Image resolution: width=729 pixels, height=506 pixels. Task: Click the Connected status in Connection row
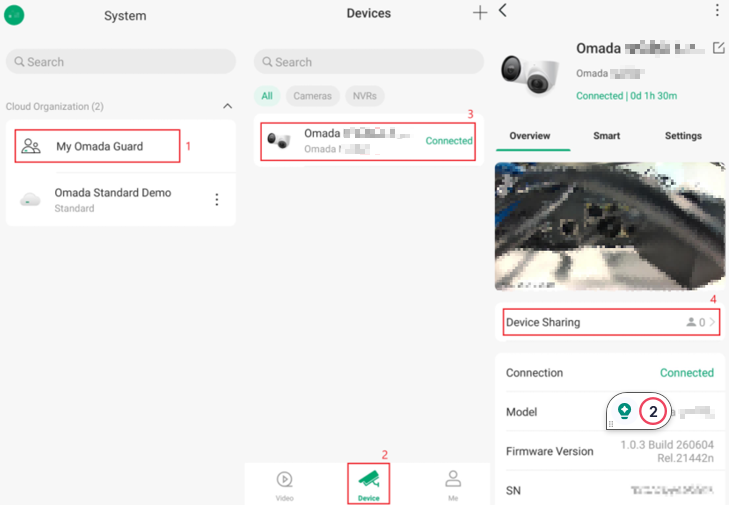tap(687, 373)
